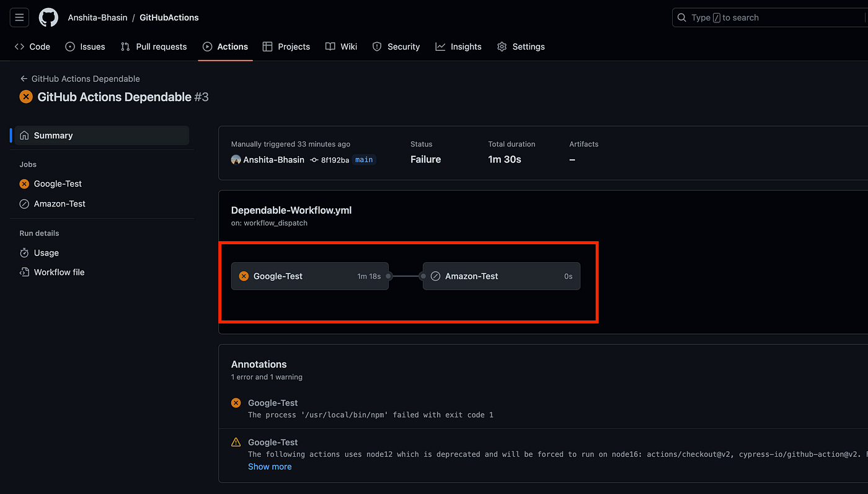This screenshot has height=494, width=868.
Task: Click the '1 error and 1 warning' text
Action: click(x=267, y=377)
